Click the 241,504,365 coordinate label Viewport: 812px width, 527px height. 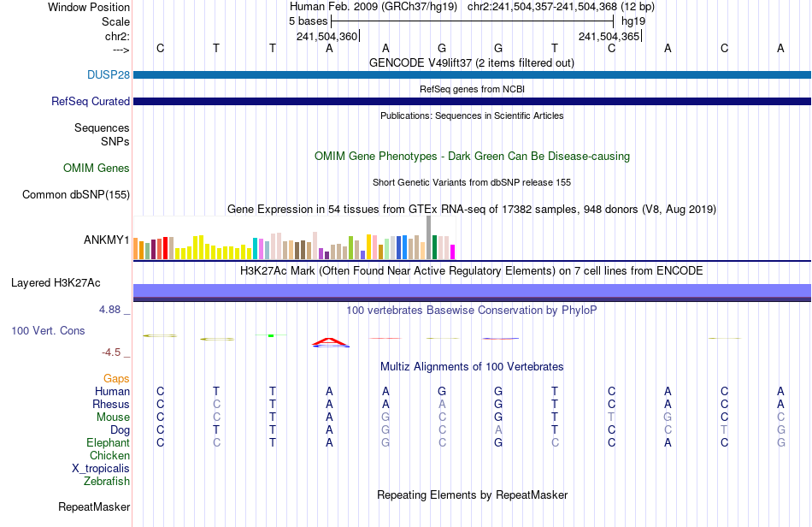(609, 36)
